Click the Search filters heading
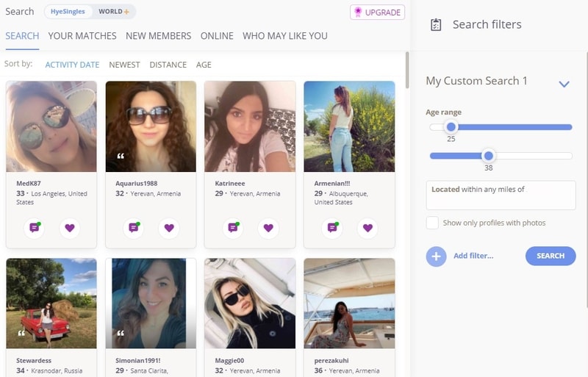 click(x=487, y=24)
